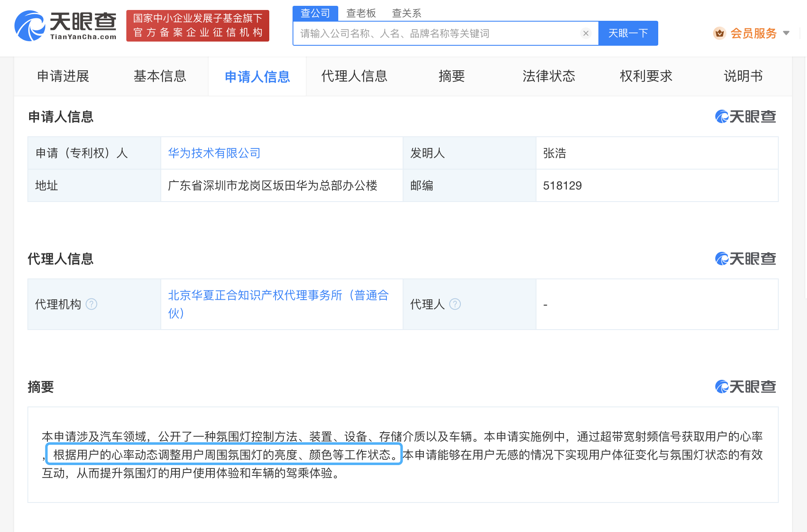This screenshot has height=532, width=807.
Task: Switch search mode to 查老板
Action: [361, 13]
